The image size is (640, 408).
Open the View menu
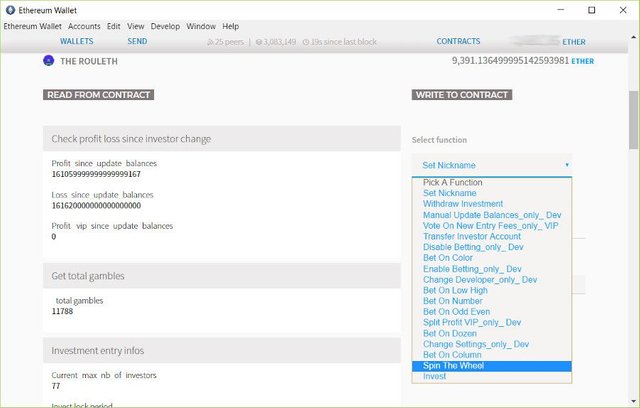click(136, 26)
